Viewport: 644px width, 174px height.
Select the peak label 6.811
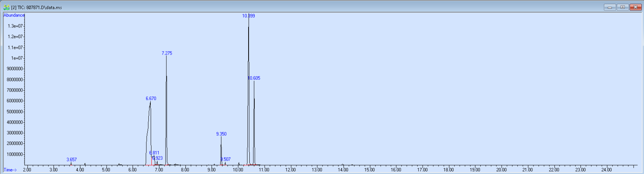154,153
